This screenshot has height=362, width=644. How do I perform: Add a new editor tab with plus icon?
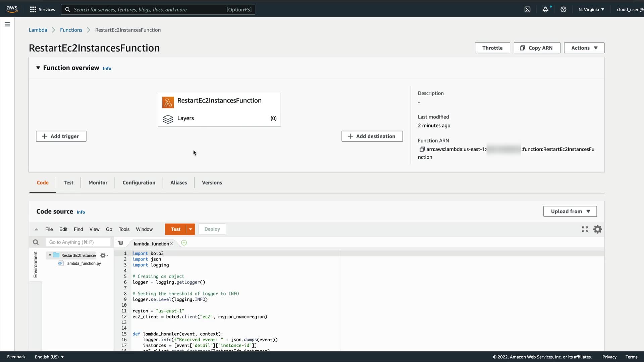pos(184,243)
